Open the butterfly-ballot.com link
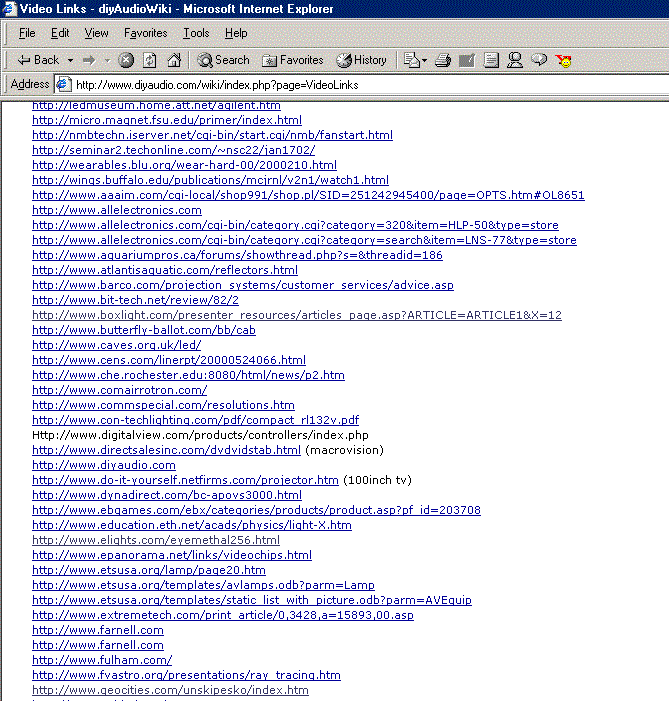 pyautogui.click(x=144, y=330)
